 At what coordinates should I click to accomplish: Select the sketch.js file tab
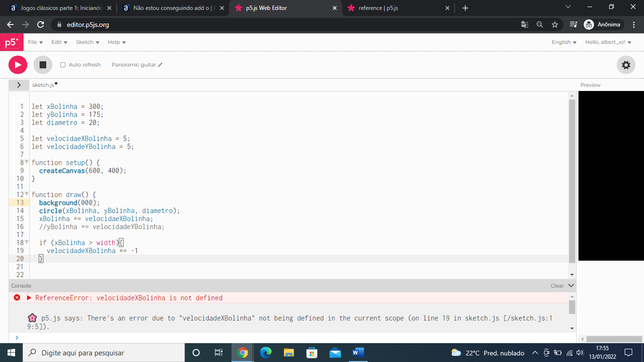(x=44, y=85)
